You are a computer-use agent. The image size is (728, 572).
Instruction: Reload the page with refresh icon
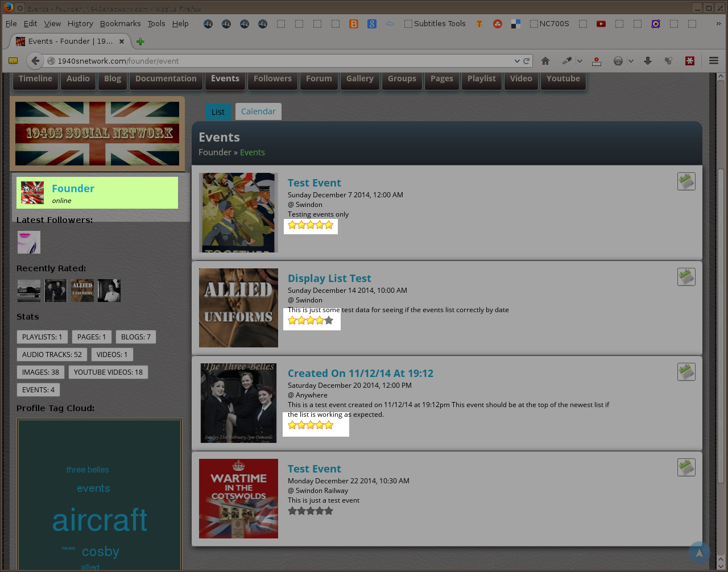[x=527, y=61]
